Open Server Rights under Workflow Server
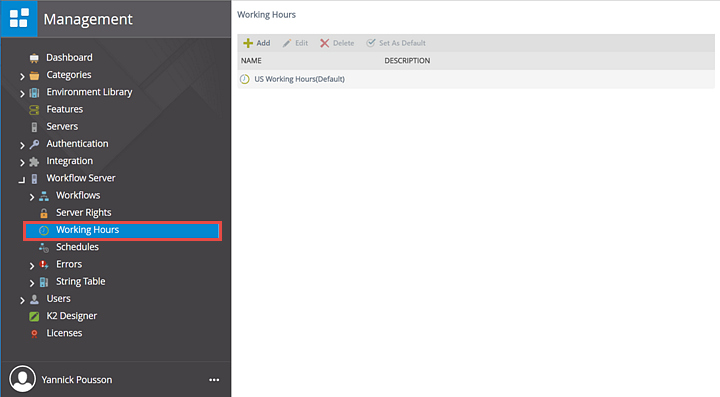Screen dimensions: 720x397 pos(84,212)
